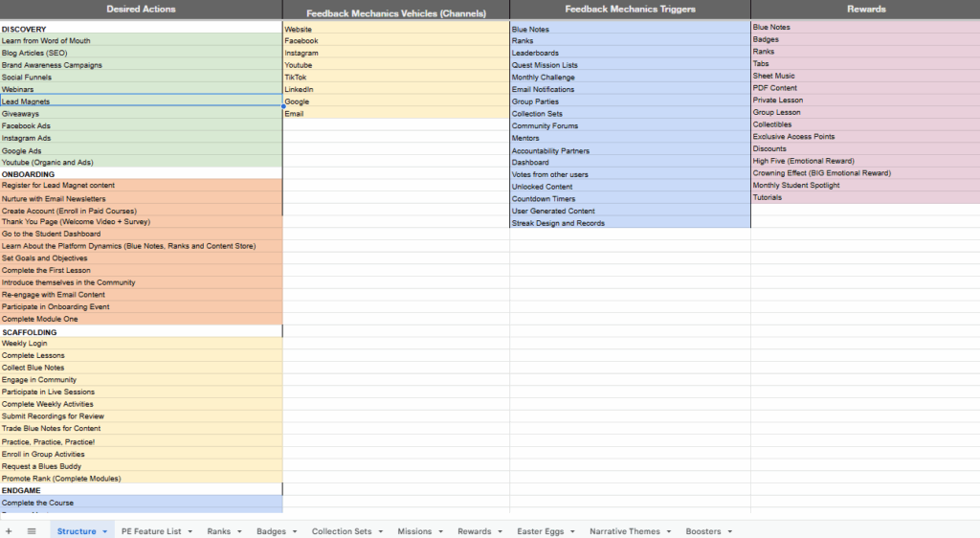
Task: Open Badges tab dropdown arrow
Action: tap(295, 531)
